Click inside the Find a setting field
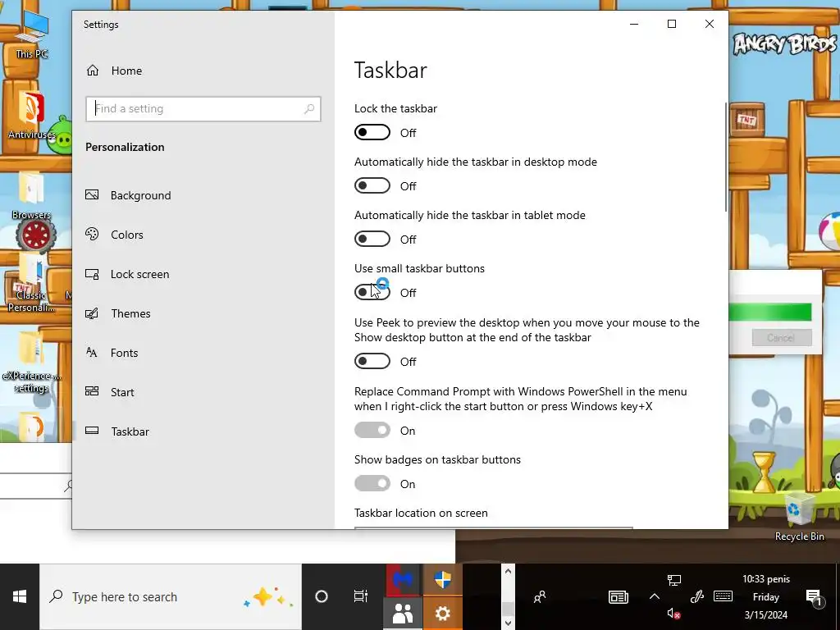The width and height of the screenshot is (840, 630). (x=203, y=109)
